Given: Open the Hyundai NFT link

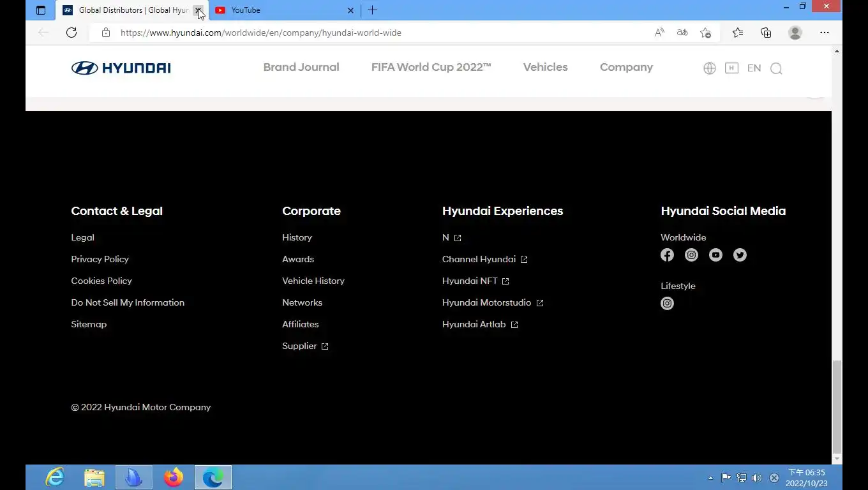Looking at the screenshot, I should point(475,281).
